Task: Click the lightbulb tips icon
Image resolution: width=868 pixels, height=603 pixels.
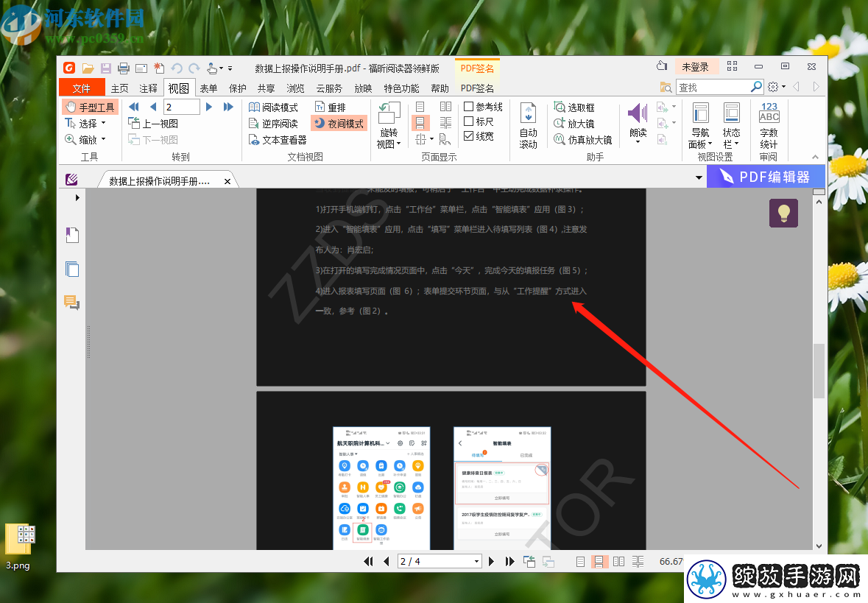Action: point(783,214)
